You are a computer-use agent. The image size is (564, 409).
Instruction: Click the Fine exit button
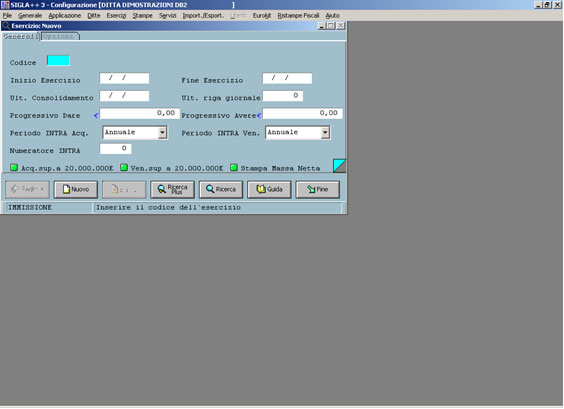pos(318,189)
